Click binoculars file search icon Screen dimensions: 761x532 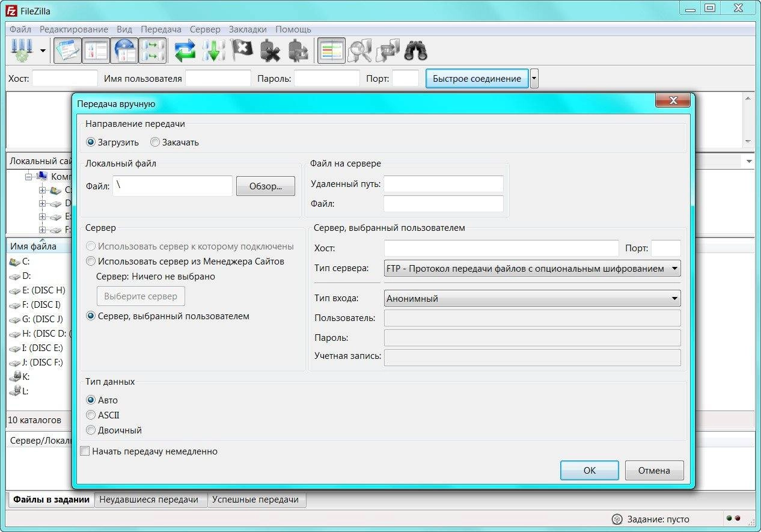[415, 51]
